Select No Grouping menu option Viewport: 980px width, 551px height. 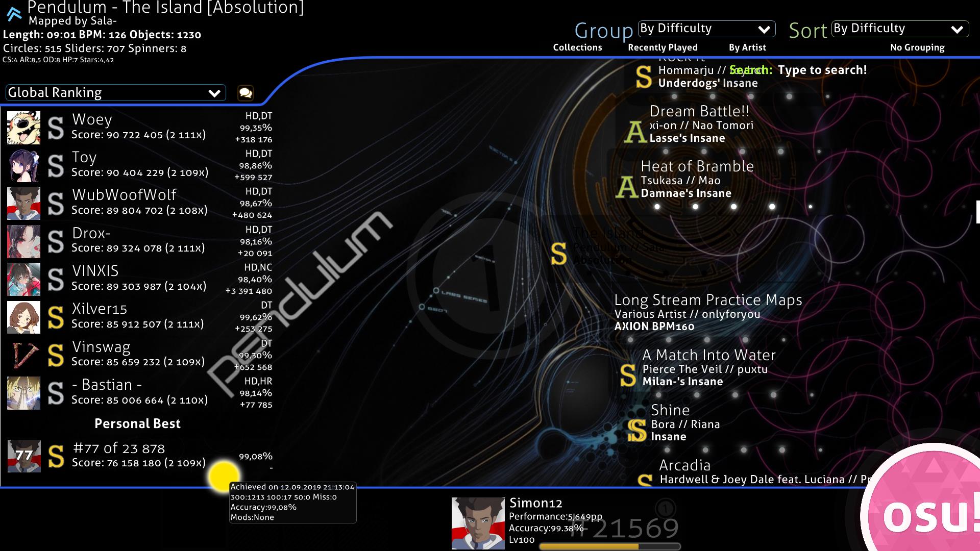(x=917, y=46)
